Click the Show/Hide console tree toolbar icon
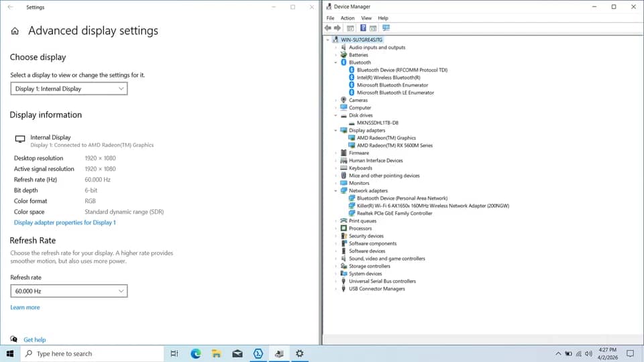This screenshot has height=362, width=644. click(x=350, y=28)
